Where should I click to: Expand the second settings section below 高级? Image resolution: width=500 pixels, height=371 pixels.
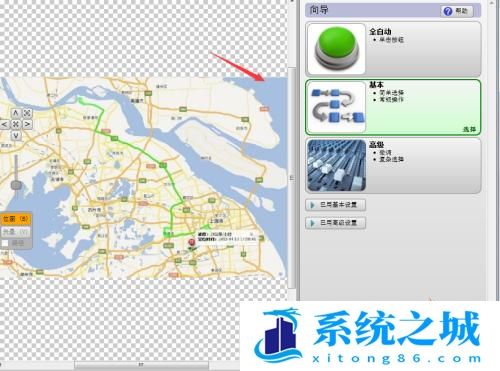tap(335, 223)
